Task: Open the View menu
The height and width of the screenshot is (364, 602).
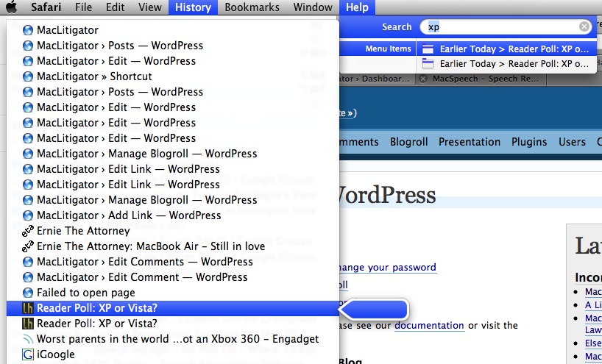Action: [150, 7]
